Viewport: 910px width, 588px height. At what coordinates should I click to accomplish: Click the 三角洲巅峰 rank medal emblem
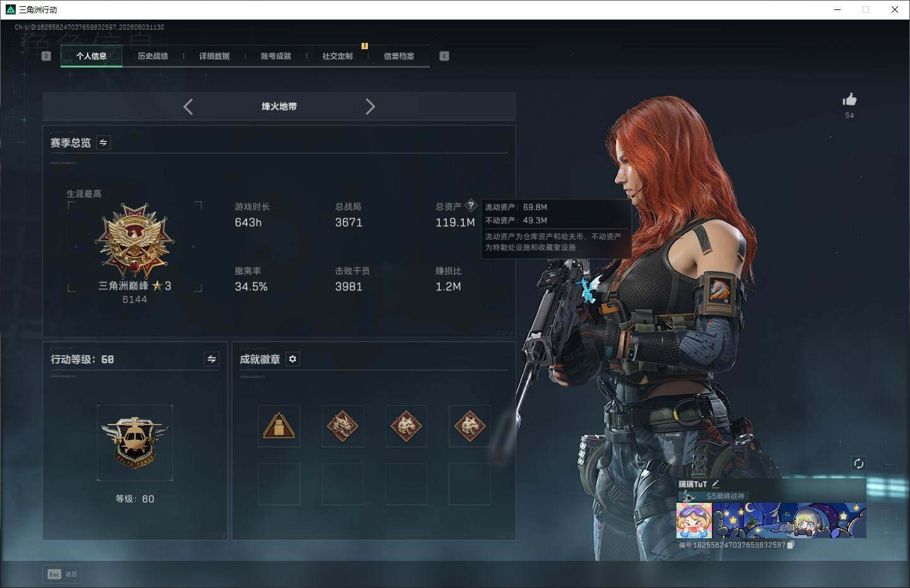click(134, 241)
